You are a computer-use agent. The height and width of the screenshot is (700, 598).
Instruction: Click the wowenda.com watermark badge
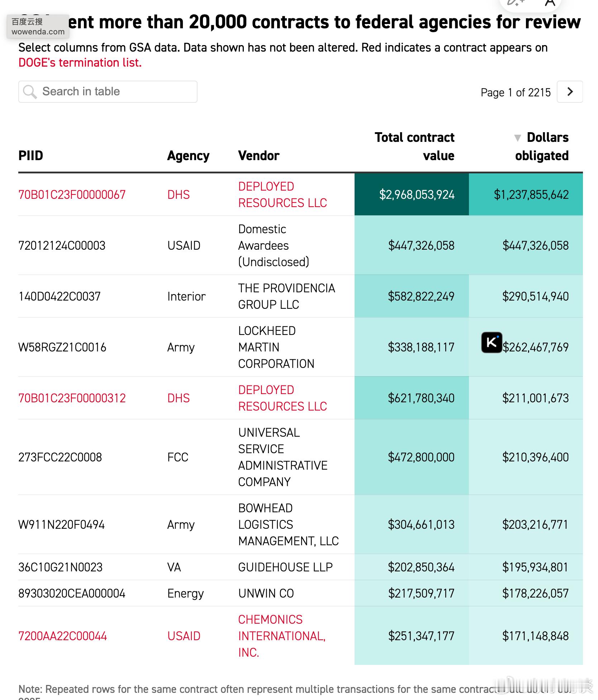38,27
